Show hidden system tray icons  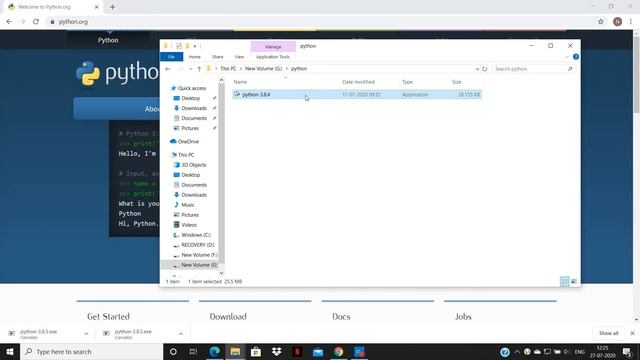point(517,351)
